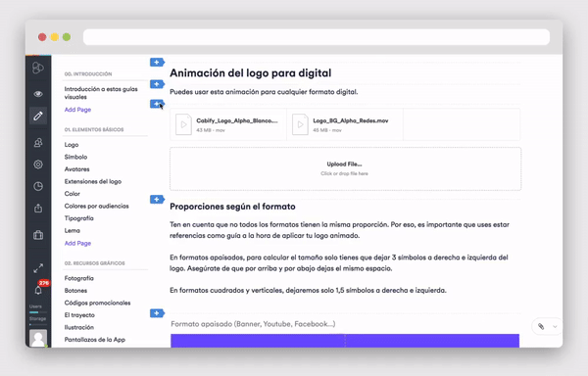Click plus button beside 'Proporciones según el formato'
This screenshot has height=376, width=588.
157,199
